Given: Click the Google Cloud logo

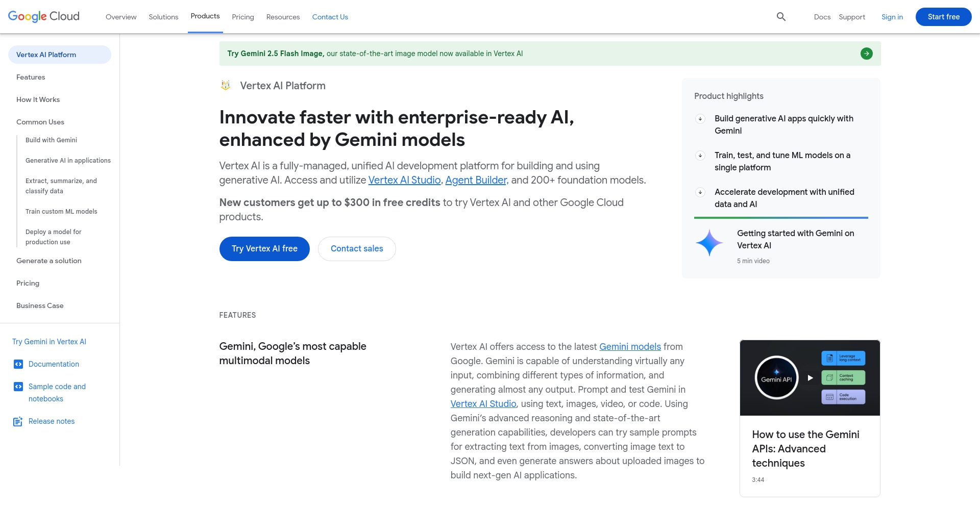Looking at the screenshot, I should click(43, 16).
